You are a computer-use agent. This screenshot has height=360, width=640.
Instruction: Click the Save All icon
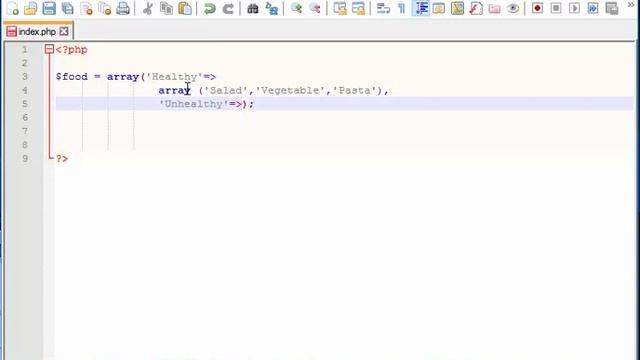[68, 8]
